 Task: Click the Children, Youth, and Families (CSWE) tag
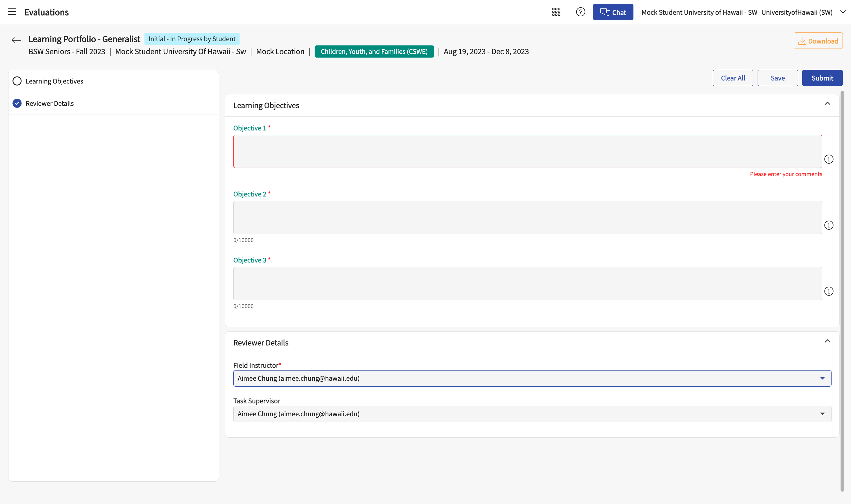coord(374,52)
